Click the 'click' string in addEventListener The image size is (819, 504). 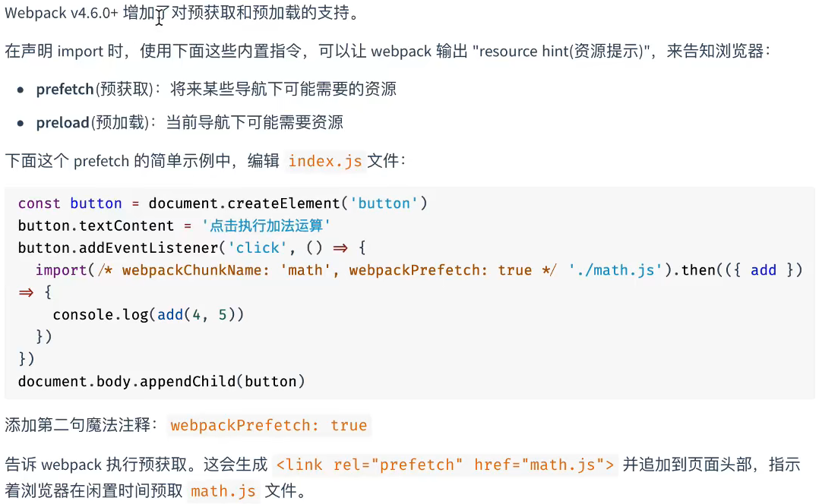[x=258, y=247]
